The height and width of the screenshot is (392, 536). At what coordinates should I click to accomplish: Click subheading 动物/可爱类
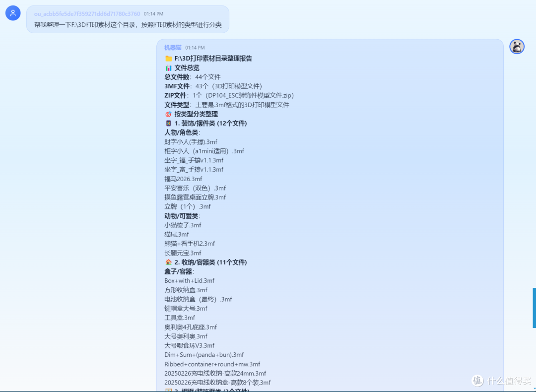pos(183,216)
